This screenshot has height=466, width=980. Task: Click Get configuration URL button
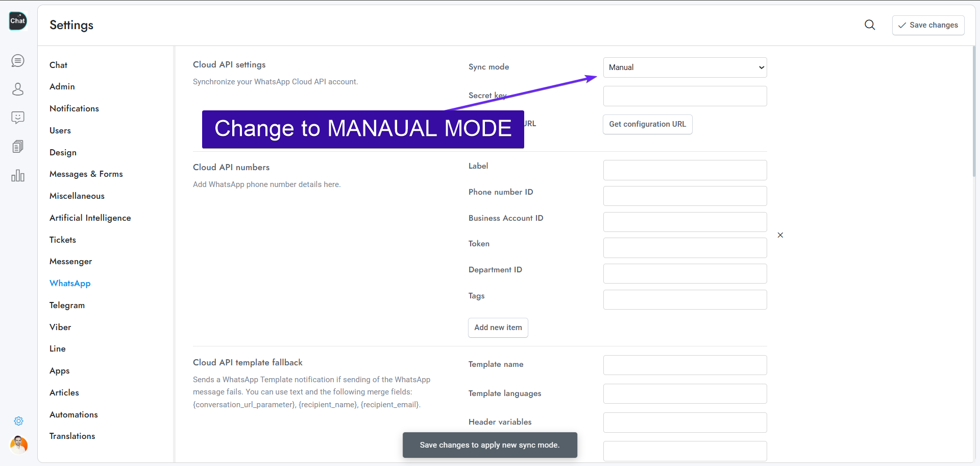647,124
